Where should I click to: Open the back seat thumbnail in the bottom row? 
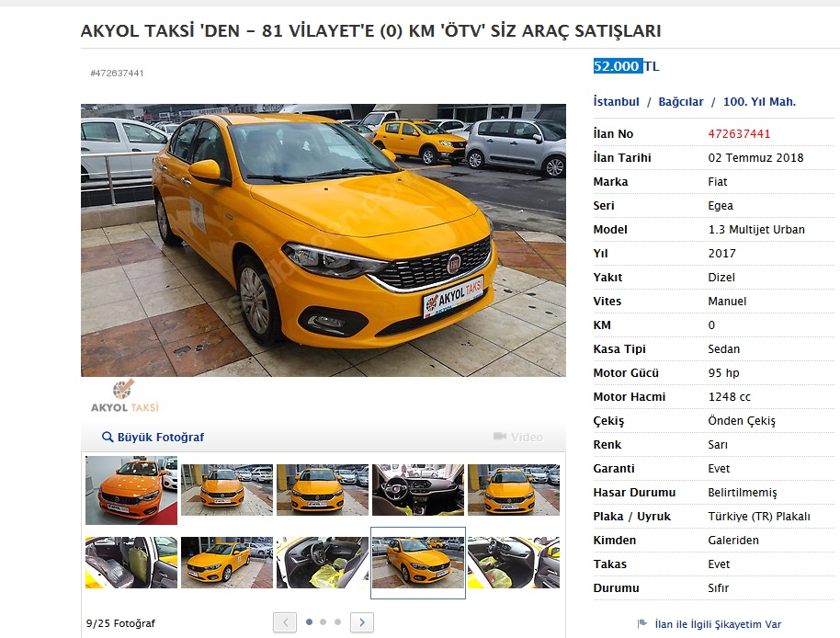click(x=131, y=562)
